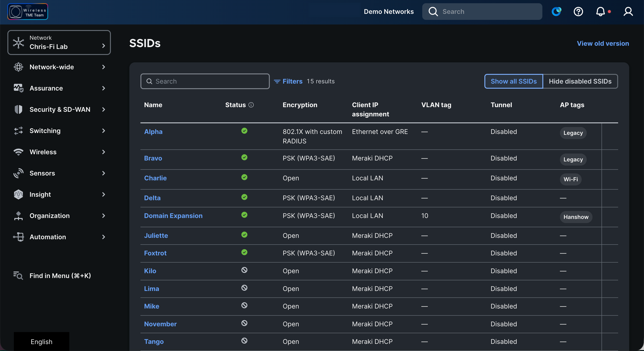Select Hide disabled SSIDs toggle
The image size is (644, 351).
[580, 81]
